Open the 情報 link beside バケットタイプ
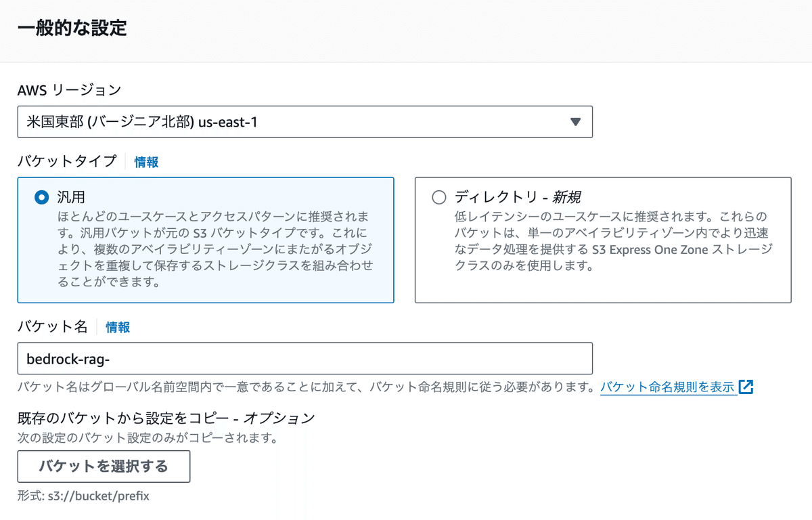 (146, 162)
